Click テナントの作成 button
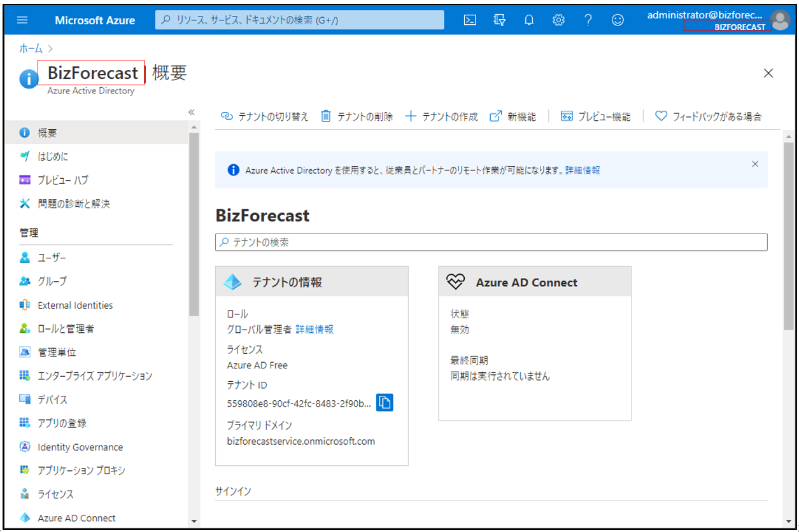 pos(442,116)
